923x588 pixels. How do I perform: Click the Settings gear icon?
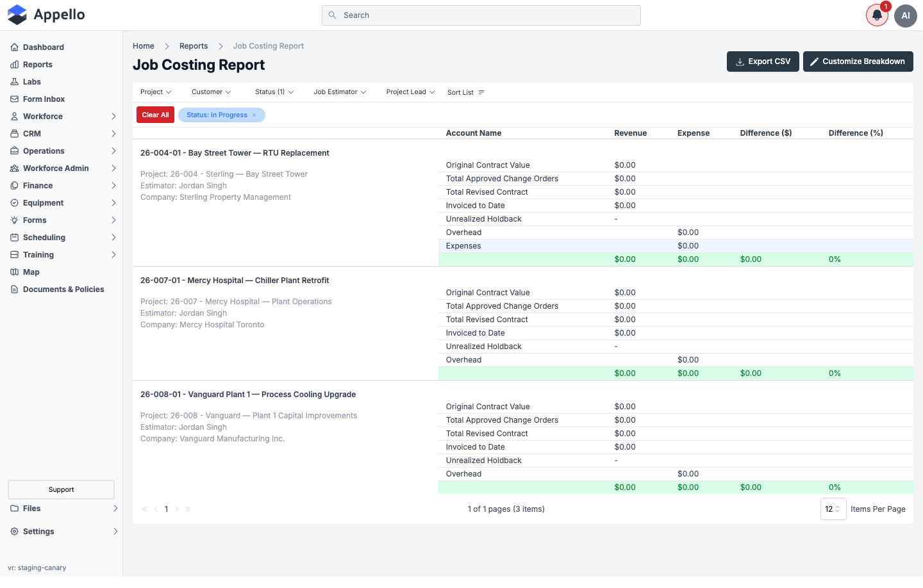14,532
